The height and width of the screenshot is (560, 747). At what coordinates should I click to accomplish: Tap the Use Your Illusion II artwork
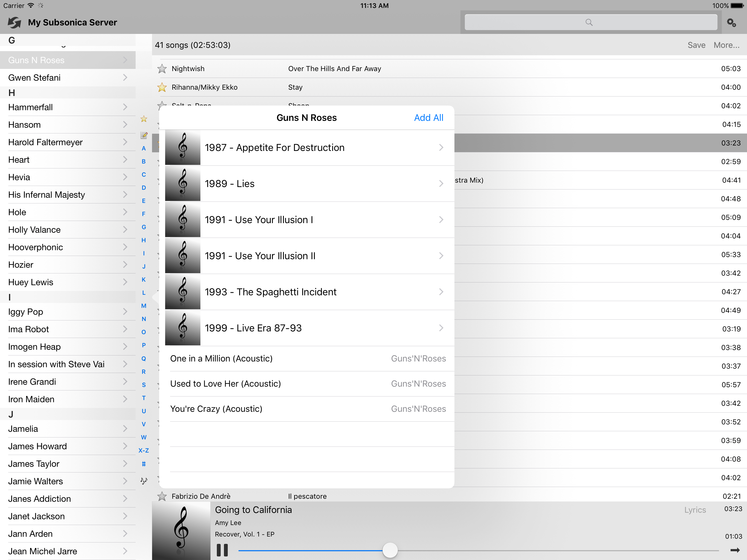point(183,256)
